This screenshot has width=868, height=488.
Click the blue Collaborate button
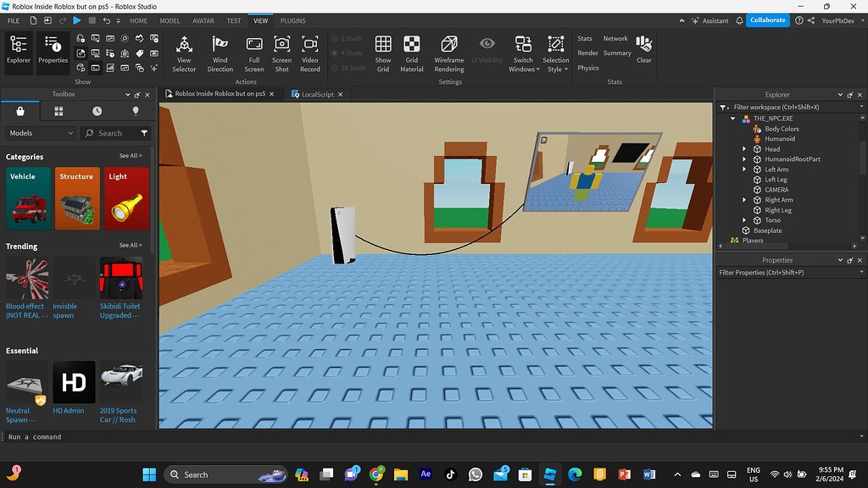point(768,20)
